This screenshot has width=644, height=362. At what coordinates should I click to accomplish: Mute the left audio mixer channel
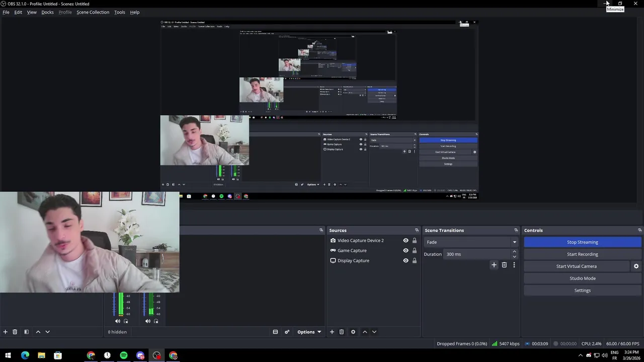click(x=117, y=321)
